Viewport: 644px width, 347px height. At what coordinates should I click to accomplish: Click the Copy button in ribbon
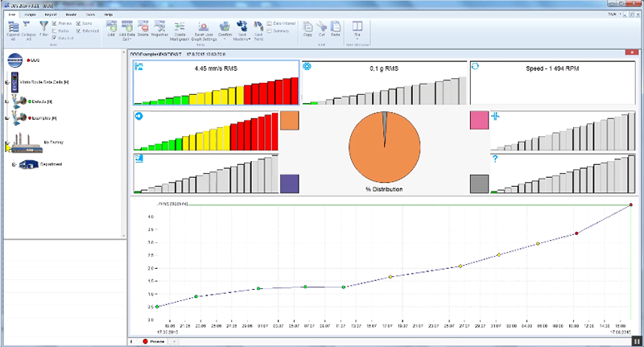(308, 31)
